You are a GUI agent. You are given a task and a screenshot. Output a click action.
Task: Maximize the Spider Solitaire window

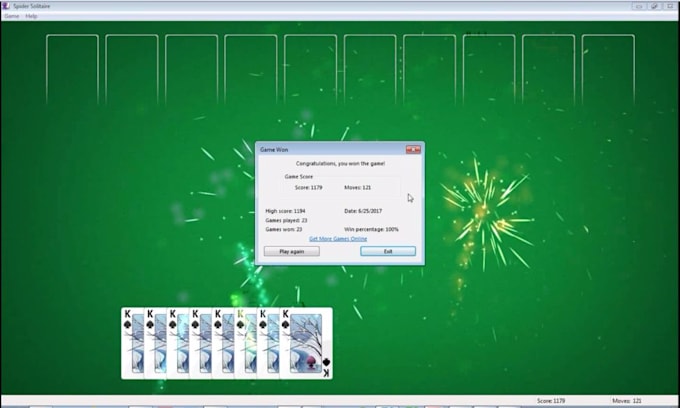point(654,6)
